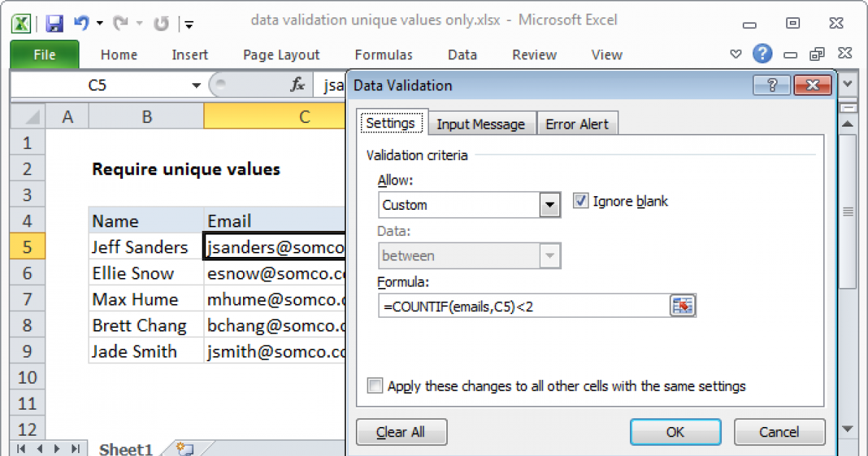This screenshot has width=868, height=456.
Task: Open Data Validation dialog help
Action: [771, 85]
